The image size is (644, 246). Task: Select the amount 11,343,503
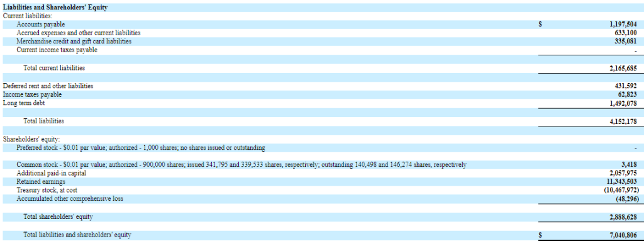coord(622,182)
